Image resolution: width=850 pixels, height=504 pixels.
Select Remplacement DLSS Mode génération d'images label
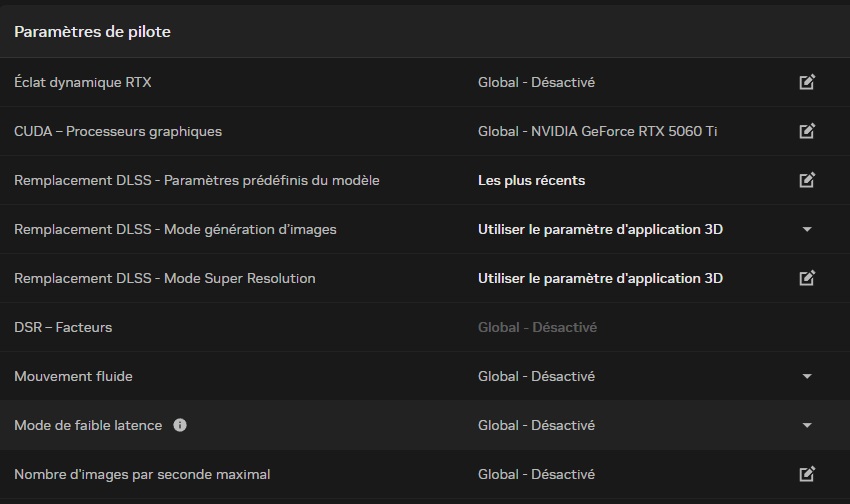point(175,230)
